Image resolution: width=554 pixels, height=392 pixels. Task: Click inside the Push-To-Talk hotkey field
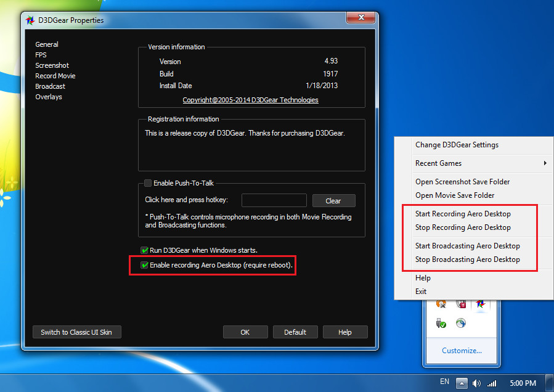274,200
